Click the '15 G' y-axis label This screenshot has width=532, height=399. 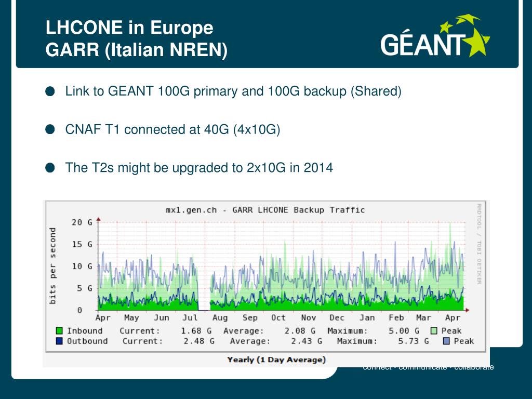(x=82, y=244)
